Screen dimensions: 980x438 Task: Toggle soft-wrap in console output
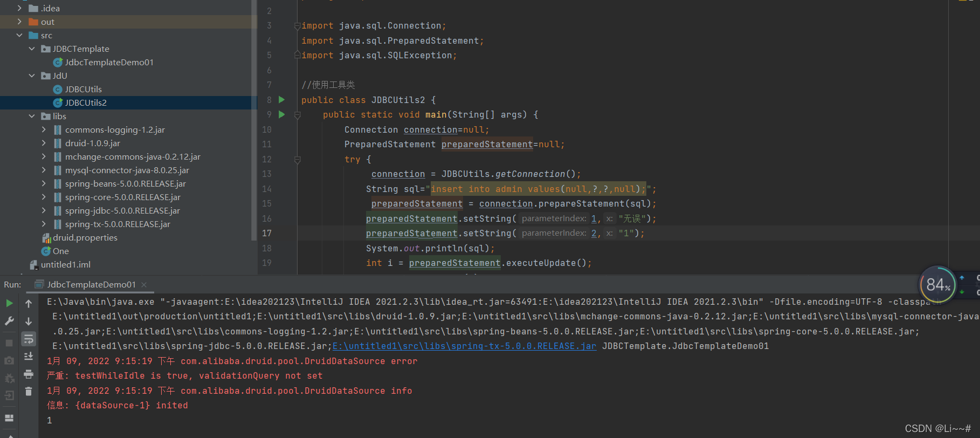pyautogui.click(x=29, y=339)
